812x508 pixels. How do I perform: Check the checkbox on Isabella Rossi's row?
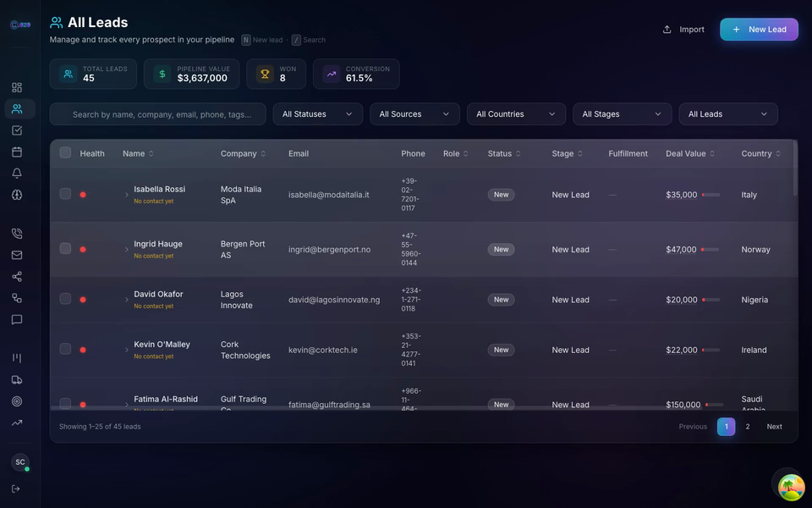pyautogui.click(x=65, y=193)
